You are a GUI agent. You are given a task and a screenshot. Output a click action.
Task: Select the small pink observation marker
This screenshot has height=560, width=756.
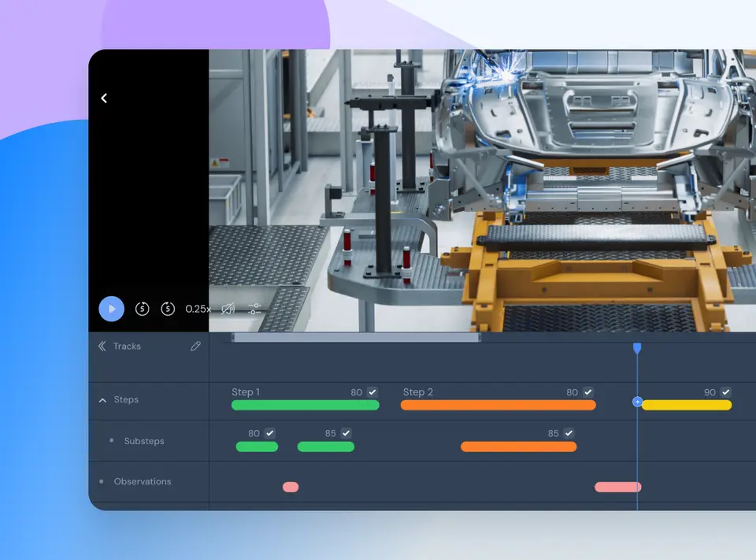point(291,488)
